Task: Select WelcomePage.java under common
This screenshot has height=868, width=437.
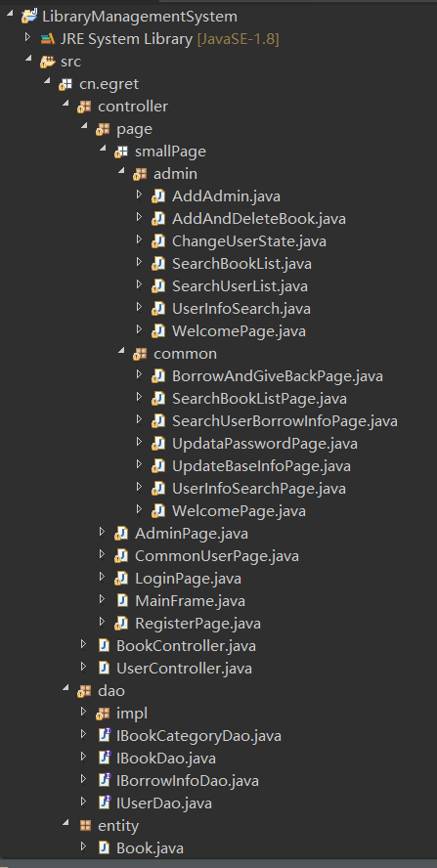Action: [239, 510]
